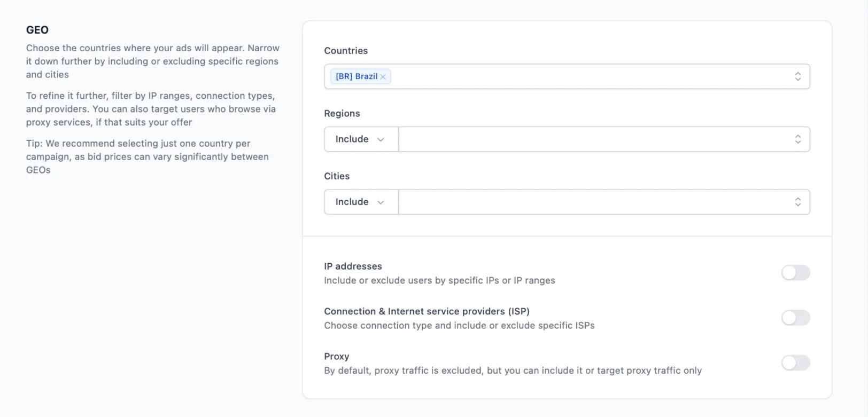868x417 pixels.
Task: Click the Connection & ISP option heading
Action: tap(427, 311)
